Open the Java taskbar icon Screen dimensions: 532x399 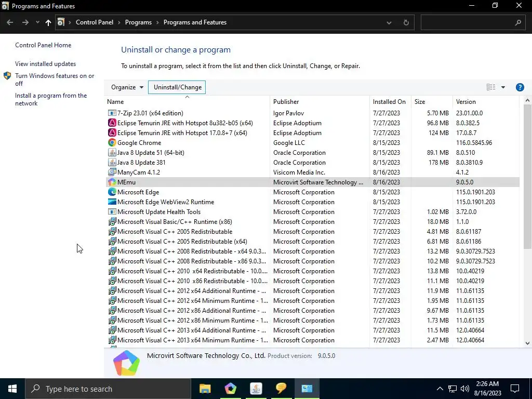click(256, 389)
